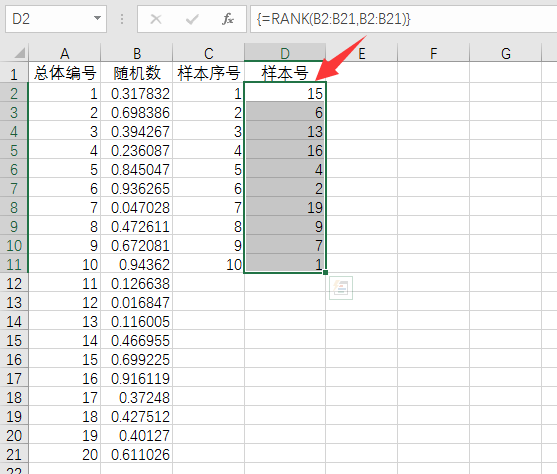Select cell with value 0.845047
Image resolution: width=557 pixels, height=474 pixels.
137,169
